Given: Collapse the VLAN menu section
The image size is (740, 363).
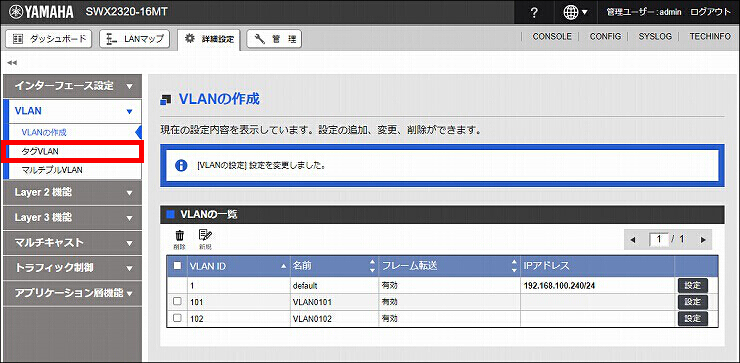Looking at the screenshot, I should click(72, 111).
